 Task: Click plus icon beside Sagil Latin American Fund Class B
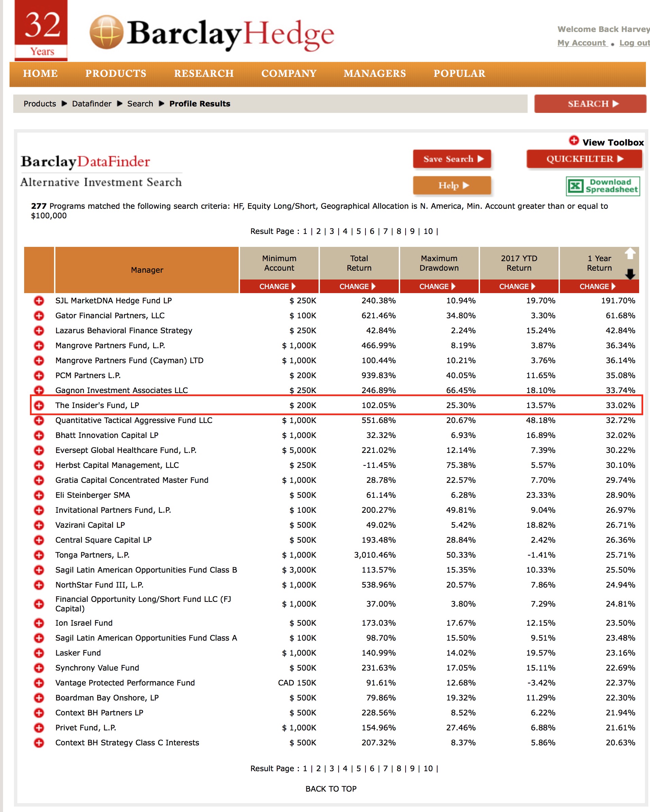click(x=39, y=570)
